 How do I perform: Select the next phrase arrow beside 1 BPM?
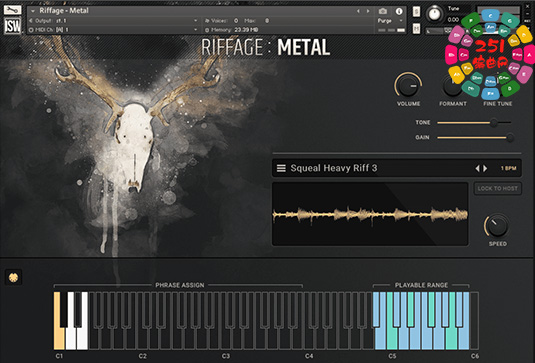click(485, 168)
